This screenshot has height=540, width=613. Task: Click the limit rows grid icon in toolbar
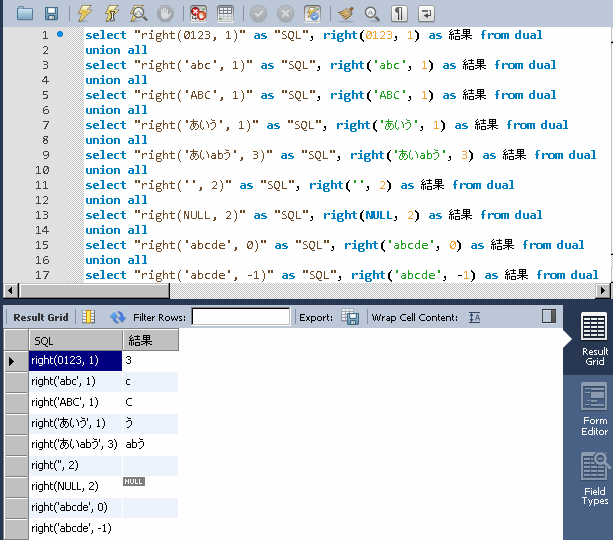(x=225, y=14)
